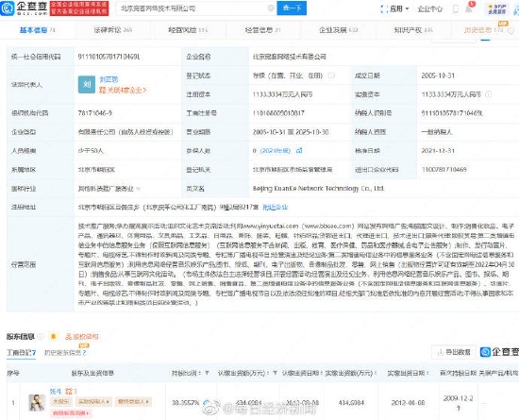Open the mobile phone icon in header
The image size is (519, 420).
tap(456, 8)
